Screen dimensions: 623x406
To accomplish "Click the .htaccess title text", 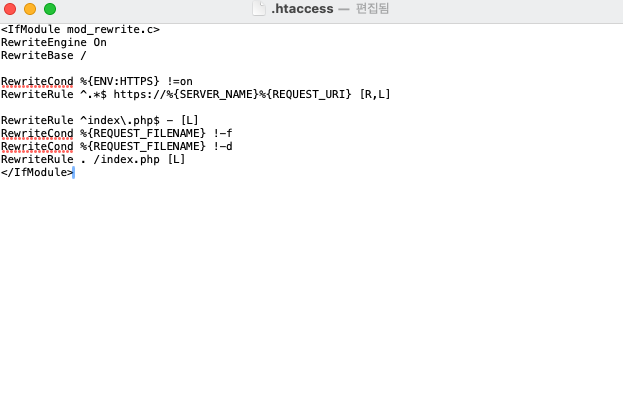I will click(x=302, y=9).
